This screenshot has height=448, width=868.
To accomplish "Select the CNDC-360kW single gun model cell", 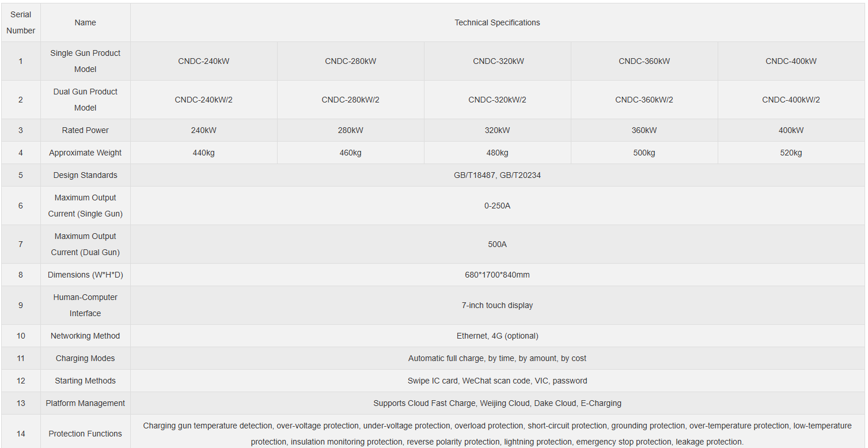I will [x=644, y=61].
